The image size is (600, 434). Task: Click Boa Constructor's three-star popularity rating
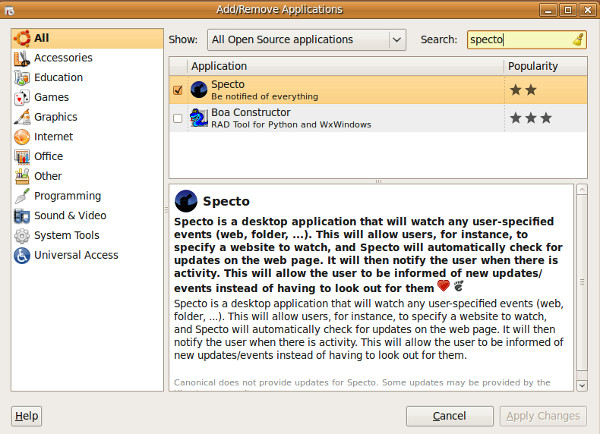pos(531,118)
